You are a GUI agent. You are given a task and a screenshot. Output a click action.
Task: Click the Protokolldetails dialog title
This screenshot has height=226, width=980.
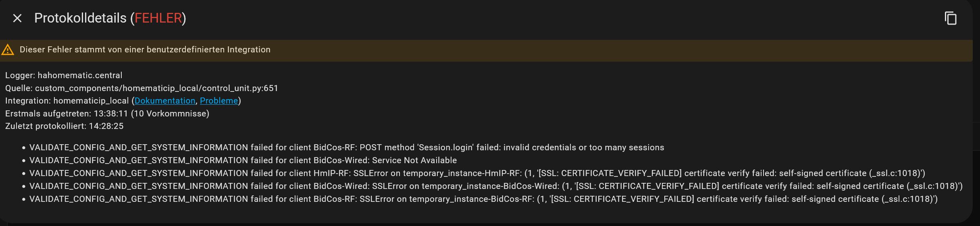point(110,18)
